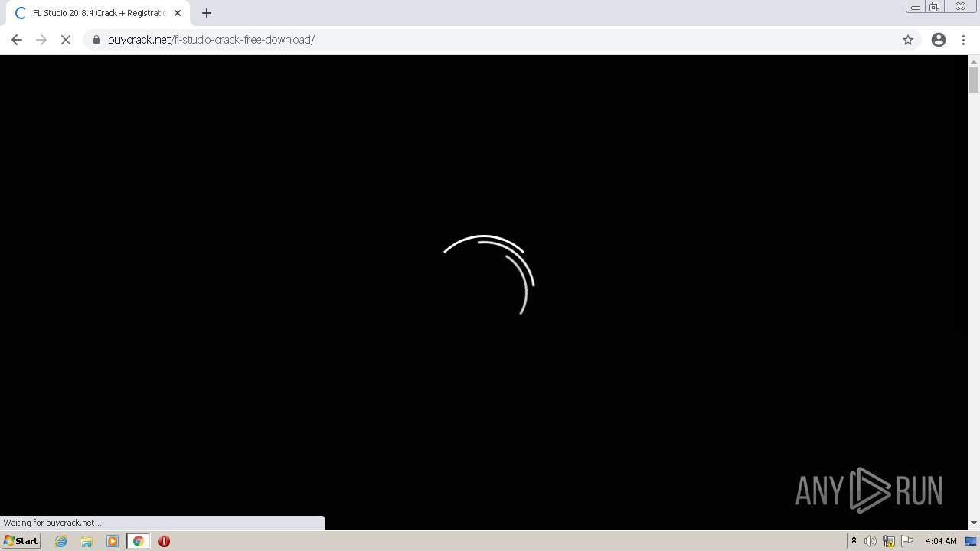Image resolution: width=980 pixels, height=551 pixels.
Task: Open Windows Media Player from taskbar
Action: pyautogui.click(x=113, y=541)
